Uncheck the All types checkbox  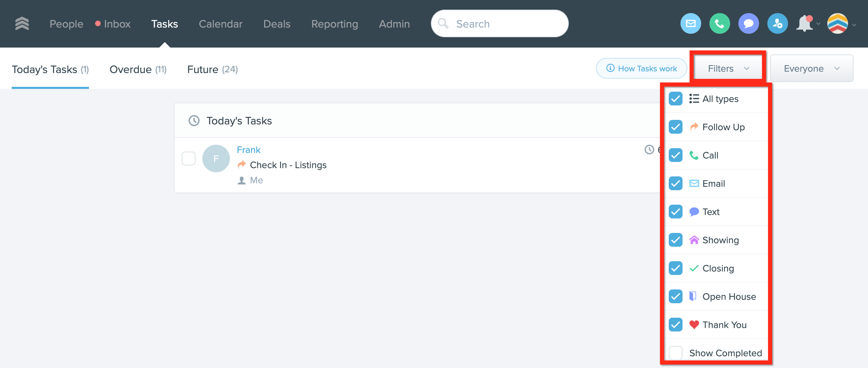(676, 99)
